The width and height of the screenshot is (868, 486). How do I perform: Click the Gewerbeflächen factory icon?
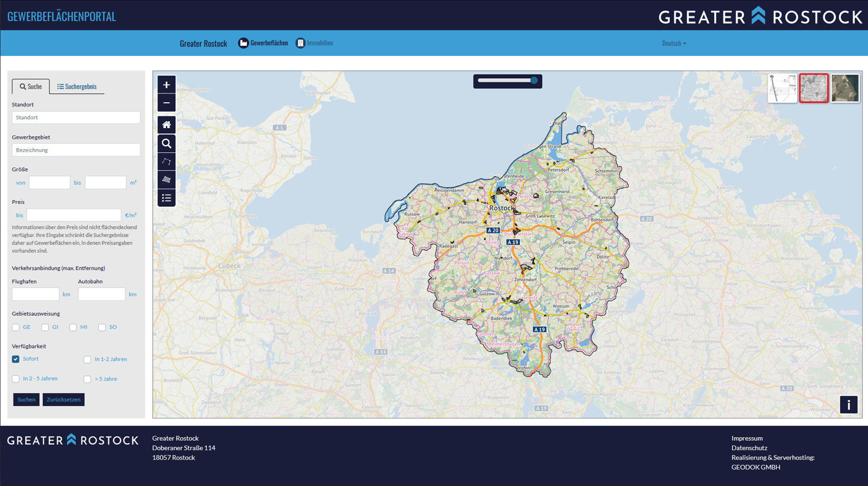tap(243, 43)
